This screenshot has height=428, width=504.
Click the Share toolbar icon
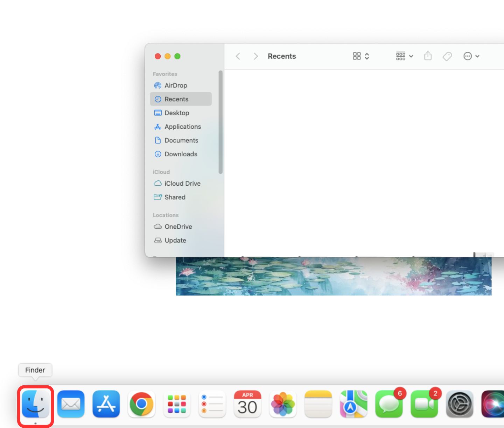point(428,56)
